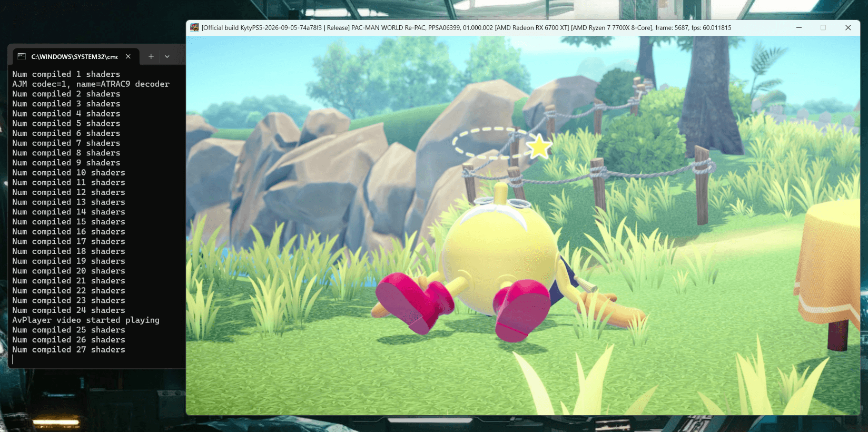Click the Kyty emulator window icon

tap(194, 27)
